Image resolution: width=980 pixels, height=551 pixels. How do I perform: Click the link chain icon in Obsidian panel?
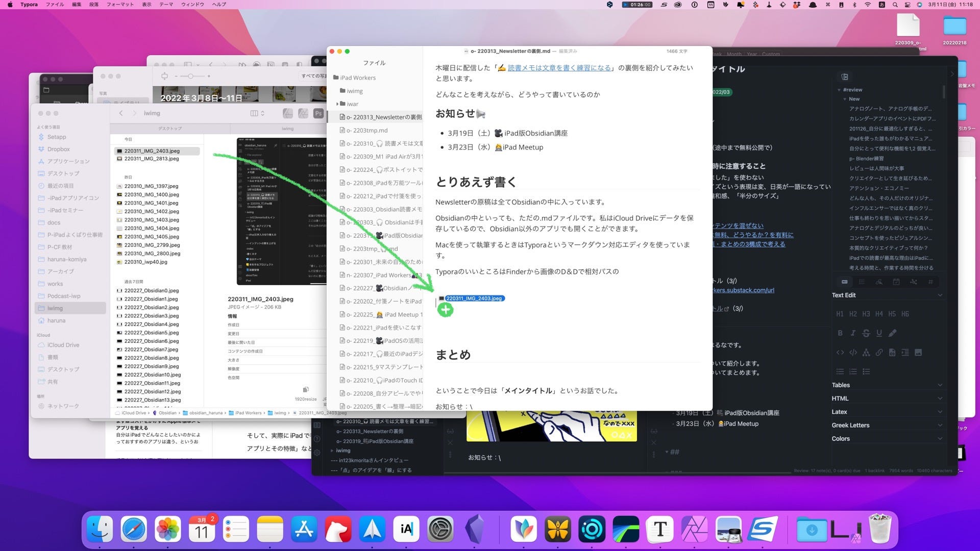879,353
